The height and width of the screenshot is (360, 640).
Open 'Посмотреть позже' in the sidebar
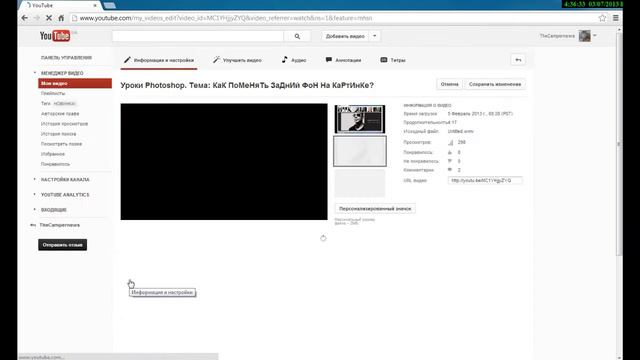tap(61, 144)
